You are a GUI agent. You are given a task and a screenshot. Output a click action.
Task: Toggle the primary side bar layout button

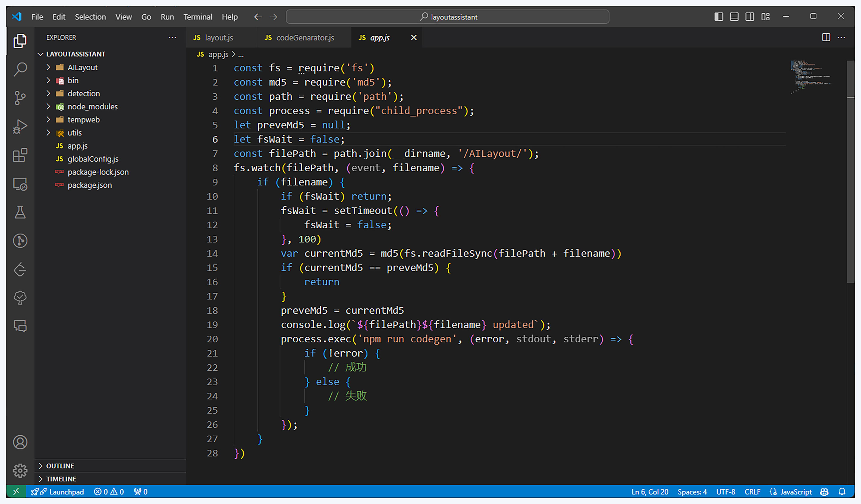(x=719, y=17)
